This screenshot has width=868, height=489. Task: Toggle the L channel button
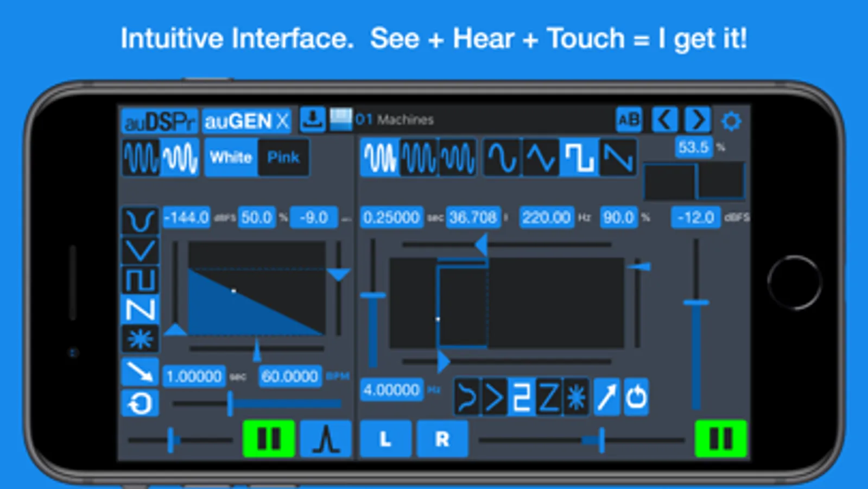[385, 438]
